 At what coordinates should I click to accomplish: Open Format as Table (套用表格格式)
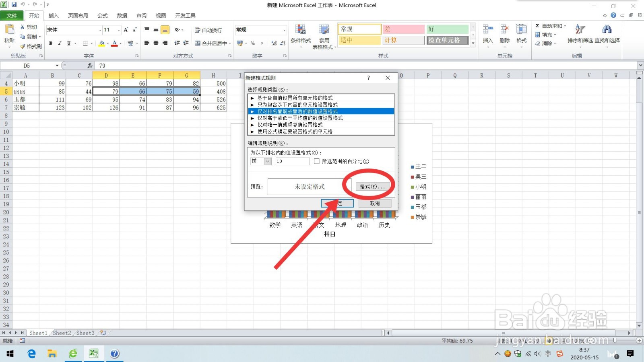324,36
